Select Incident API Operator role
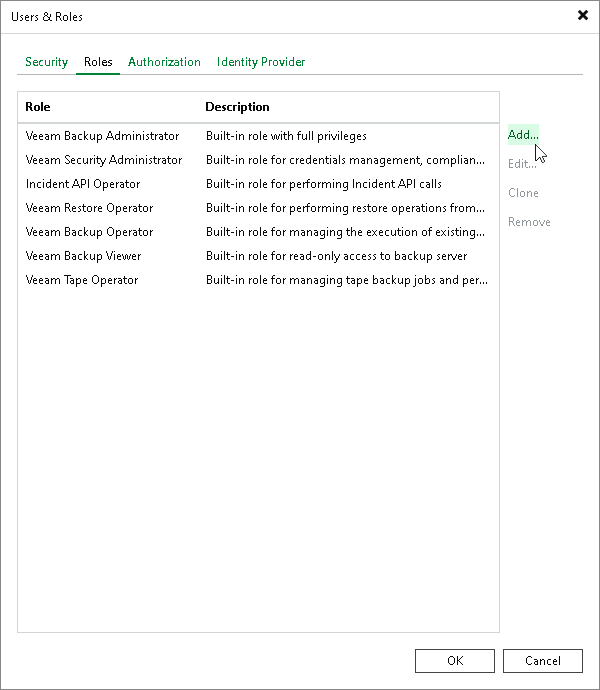600x690 pixels. pyautogui.click(x=258, y=184)
